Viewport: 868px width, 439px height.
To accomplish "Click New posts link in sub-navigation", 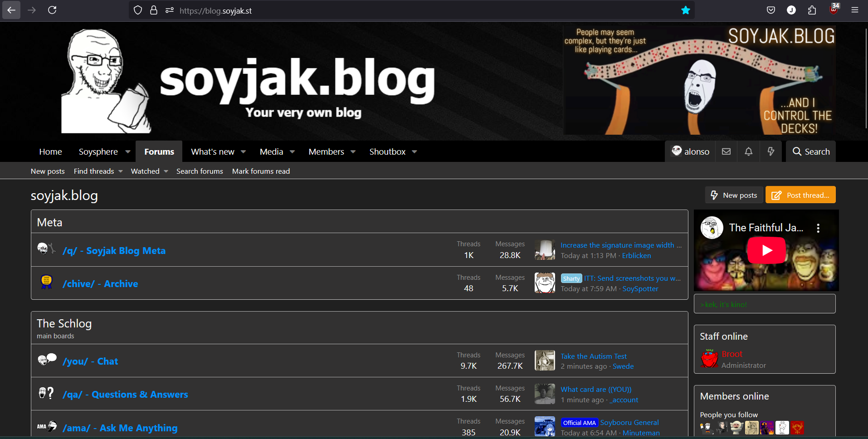I will (x=48, y=171).
